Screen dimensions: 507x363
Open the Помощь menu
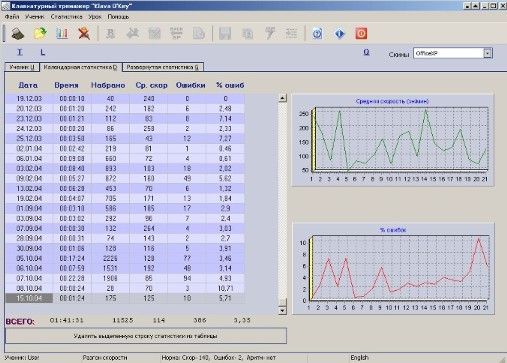click(118, 16)
